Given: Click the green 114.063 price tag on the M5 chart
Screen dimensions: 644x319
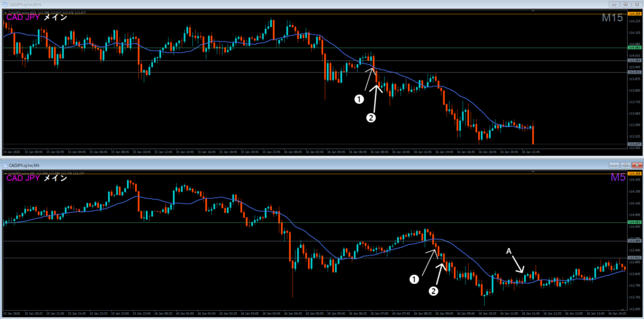Looking at the screenshot, I should coord(635,222).
